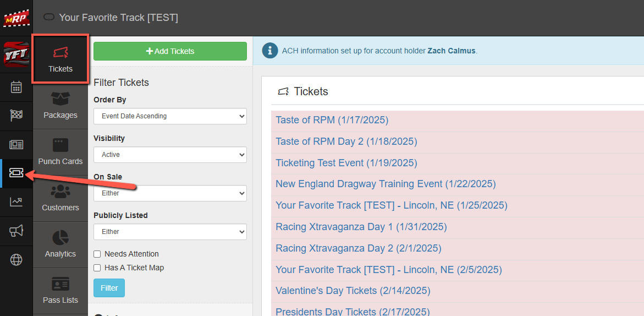Switch to the Packages menu item
The width and height of the screenshot is (644, 316).
click(x=60, y=106)
